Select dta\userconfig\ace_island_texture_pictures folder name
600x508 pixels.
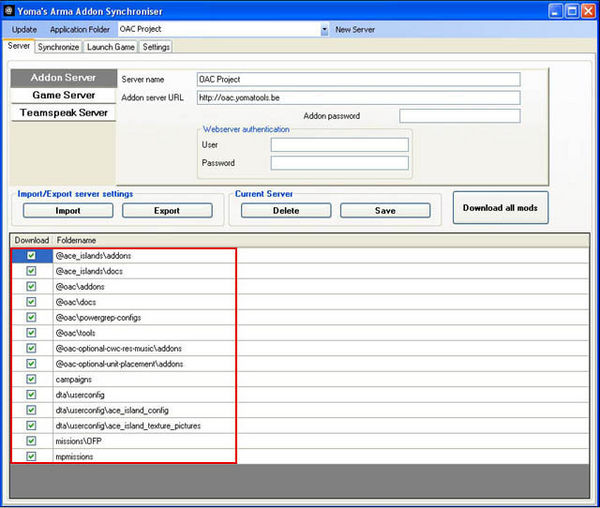128,426
